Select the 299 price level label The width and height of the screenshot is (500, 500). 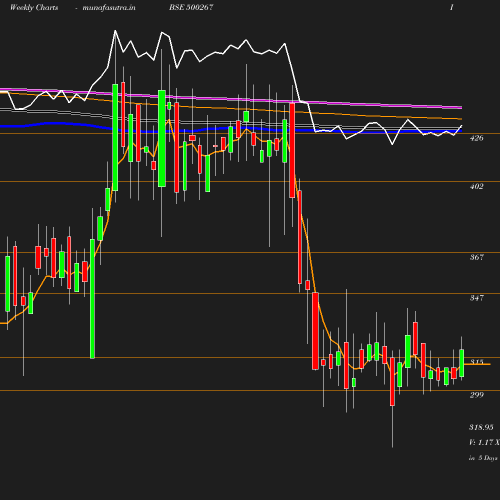[476, 395]
